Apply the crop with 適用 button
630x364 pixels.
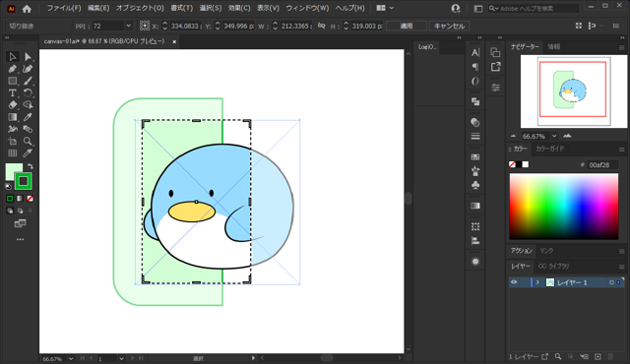[x=407, y=27]
